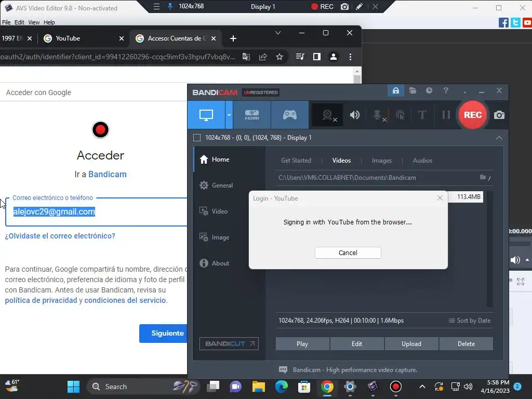This screenshot has width=532, height=399.
Task: Click Bandicam chat message icon
Action: (x=283, y=370)
